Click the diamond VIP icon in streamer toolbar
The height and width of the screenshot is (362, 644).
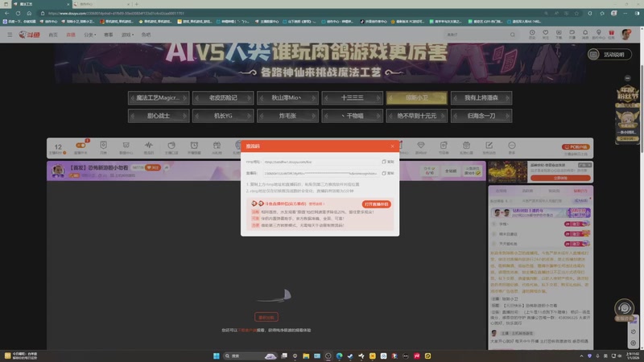[x=420, y=145]
